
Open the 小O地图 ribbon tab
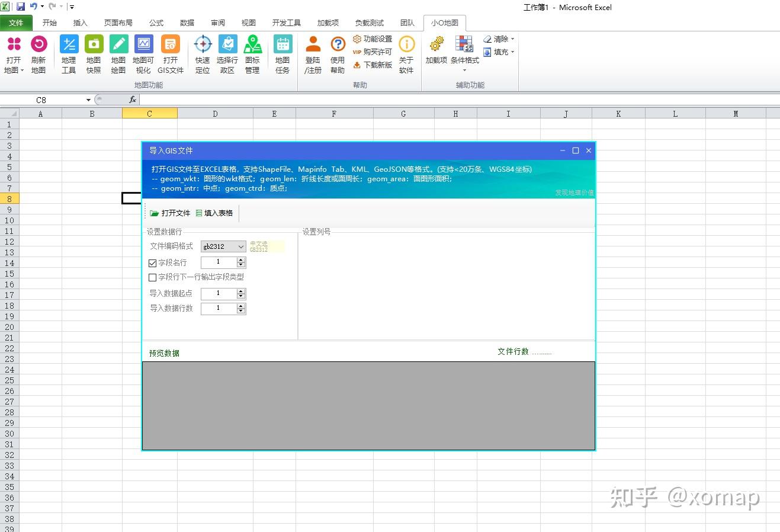445,23
